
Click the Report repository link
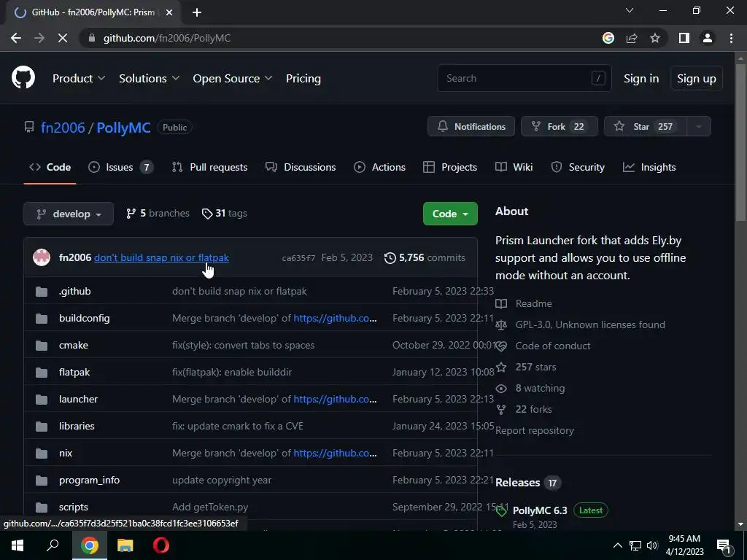535,430
